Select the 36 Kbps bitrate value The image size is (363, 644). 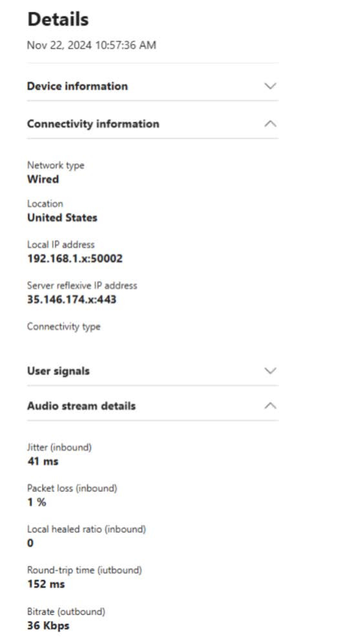pos(48,626)
